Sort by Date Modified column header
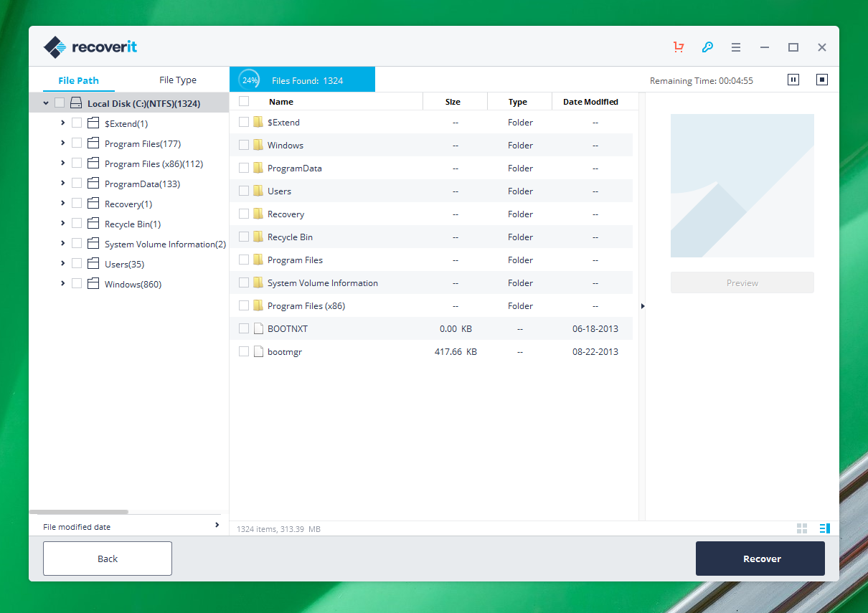868x613 pixels. pos(590,102)
